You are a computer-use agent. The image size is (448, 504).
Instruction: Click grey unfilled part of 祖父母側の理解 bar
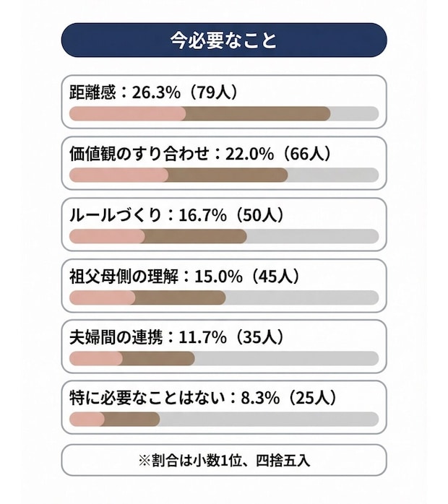click(302, 297)
